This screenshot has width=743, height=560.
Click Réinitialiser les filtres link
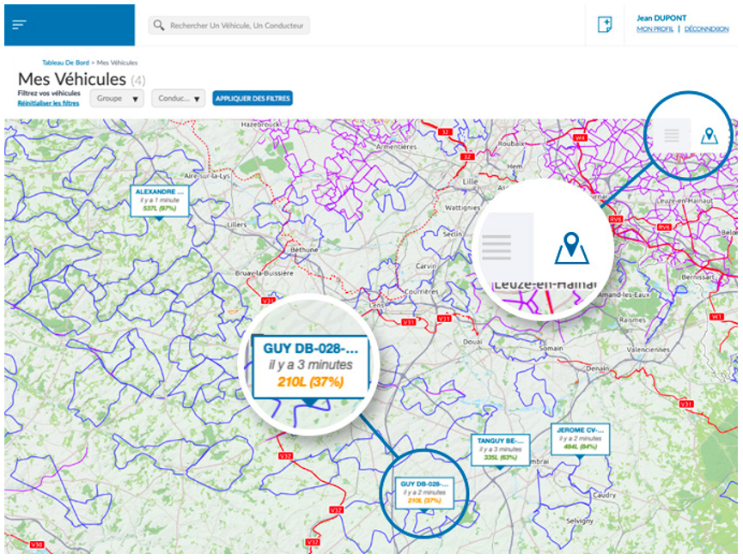(x=48, y=103)
